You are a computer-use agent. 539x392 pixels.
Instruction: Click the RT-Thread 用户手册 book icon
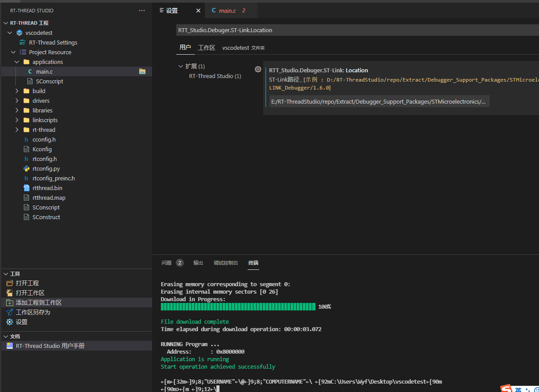pos(10,346)
